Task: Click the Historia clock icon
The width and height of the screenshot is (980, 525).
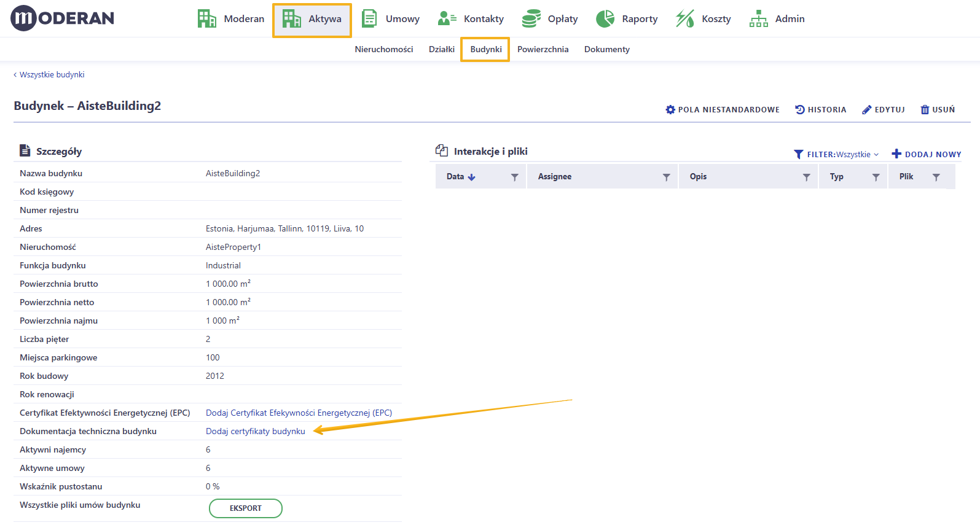Action: click(800, 109)
